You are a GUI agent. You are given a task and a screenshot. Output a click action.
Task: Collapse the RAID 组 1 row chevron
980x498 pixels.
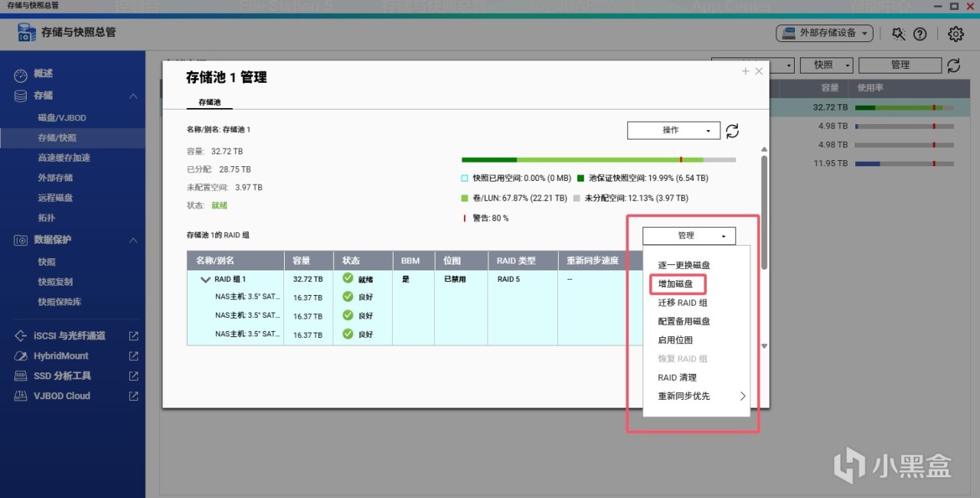(205, 280)
